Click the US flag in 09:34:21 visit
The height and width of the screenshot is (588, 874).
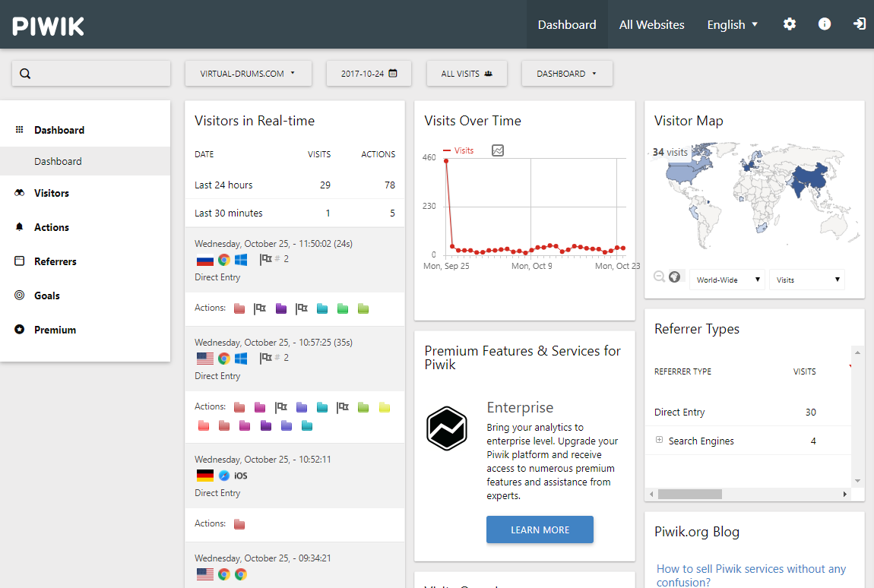pyautogui.click(x=205, y=574)
